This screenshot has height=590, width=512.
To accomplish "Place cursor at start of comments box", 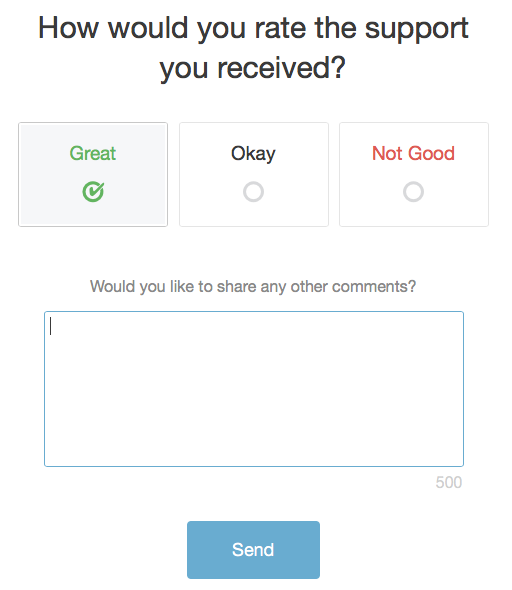I will tap(51, 326).
